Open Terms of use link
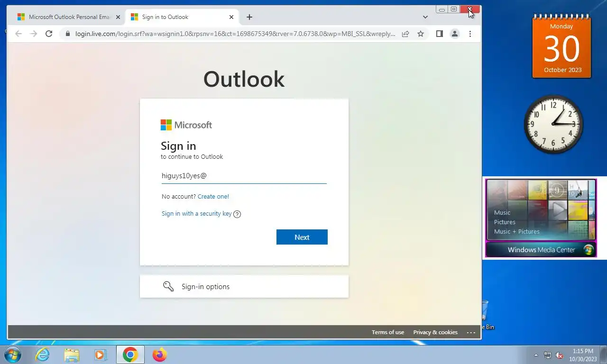Viewport: 607px width, 364px height. coord(388,332)
